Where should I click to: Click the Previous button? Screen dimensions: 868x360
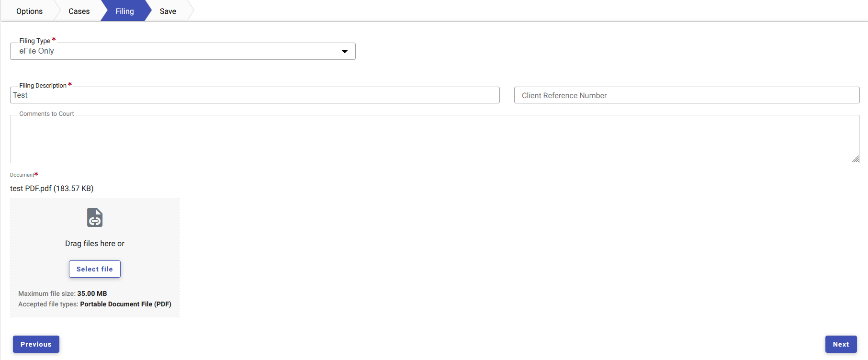coord(36,344)
